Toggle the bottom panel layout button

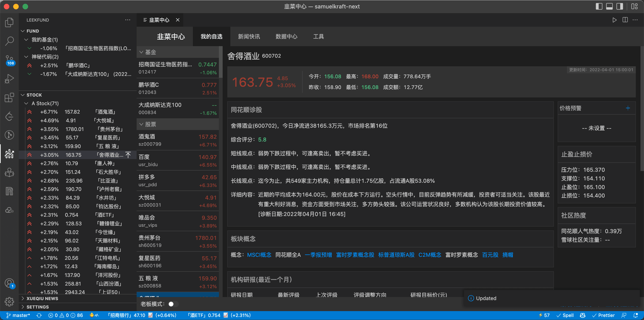(609, 7)
